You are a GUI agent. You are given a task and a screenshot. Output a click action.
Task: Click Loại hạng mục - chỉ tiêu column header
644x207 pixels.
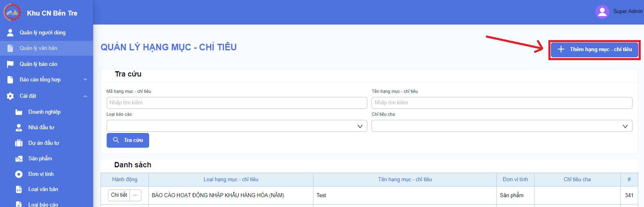pos(231,180)
